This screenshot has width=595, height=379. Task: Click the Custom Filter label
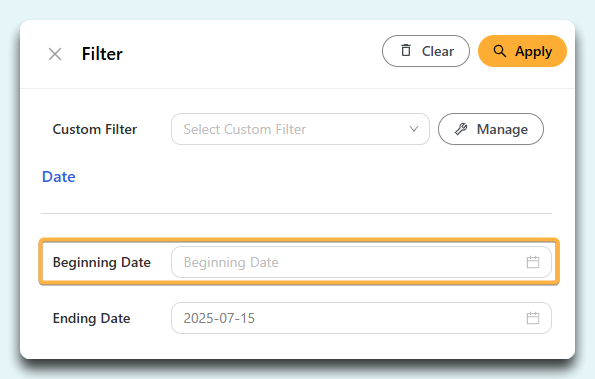(95, 129)
